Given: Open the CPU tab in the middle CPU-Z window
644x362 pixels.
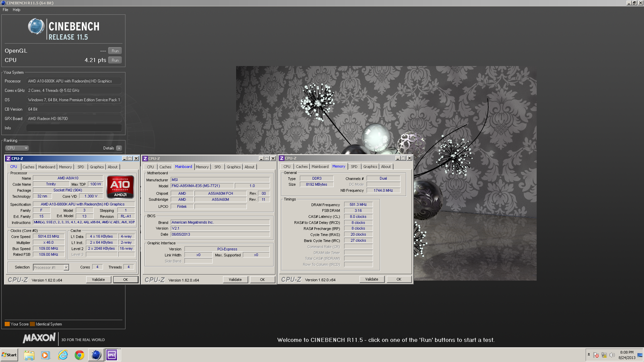Looking at the screenshot, I should click(150, 167).
